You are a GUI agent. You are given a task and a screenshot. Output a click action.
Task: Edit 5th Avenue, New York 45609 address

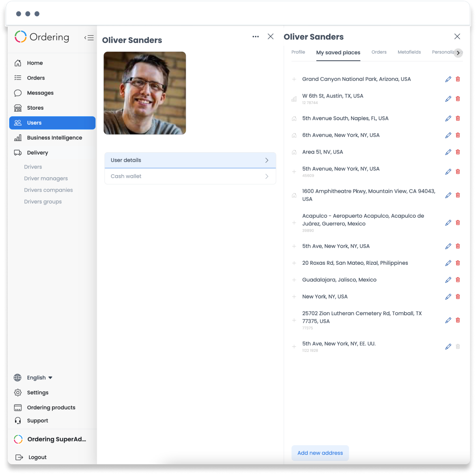(x=448, y=172)
